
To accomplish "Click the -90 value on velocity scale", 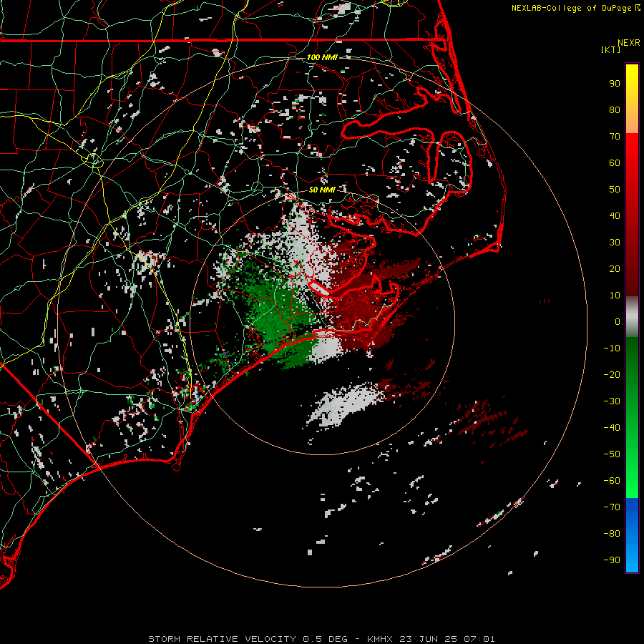I will click(612, 560).
